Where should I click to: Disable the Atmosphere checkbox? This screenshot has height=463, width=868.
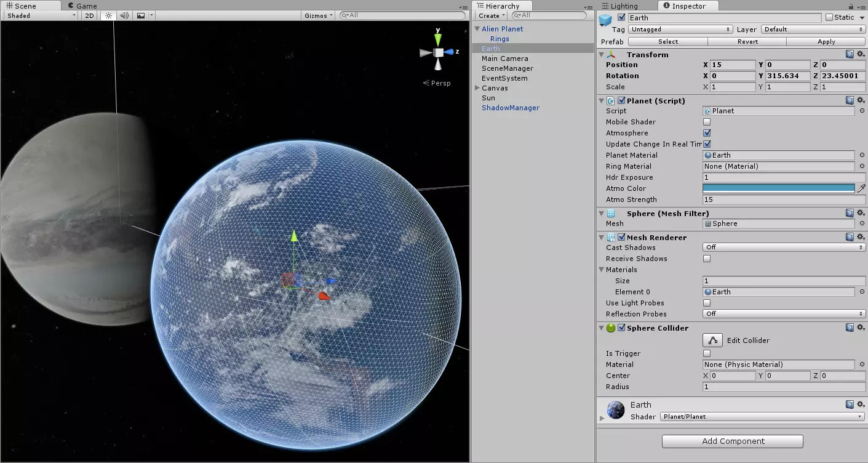706,132
